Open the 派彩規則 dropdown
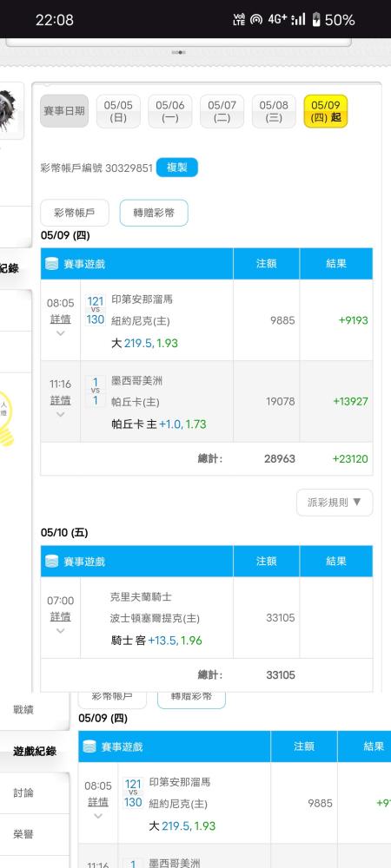Screen dimensions: 391x868 pos(335,502)
